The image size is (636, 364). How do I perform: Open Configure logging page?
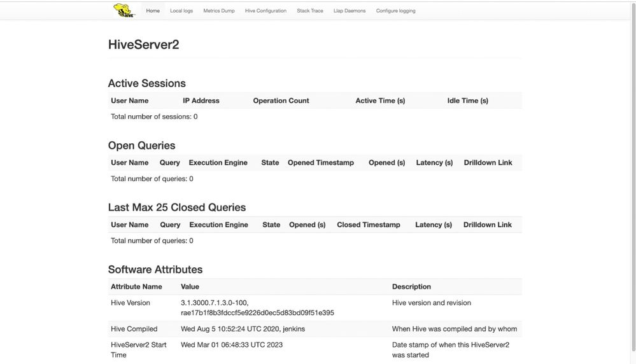coord(395,11)
